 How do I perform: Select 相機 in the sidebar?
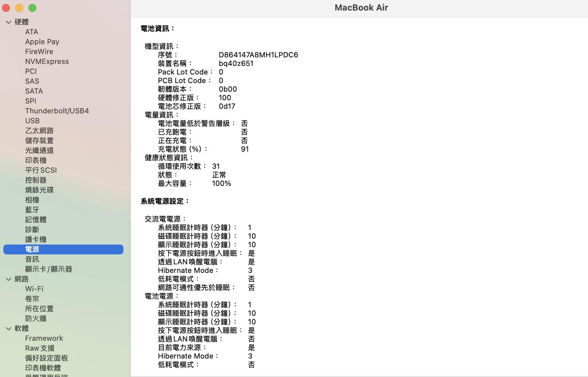(32, 200)
